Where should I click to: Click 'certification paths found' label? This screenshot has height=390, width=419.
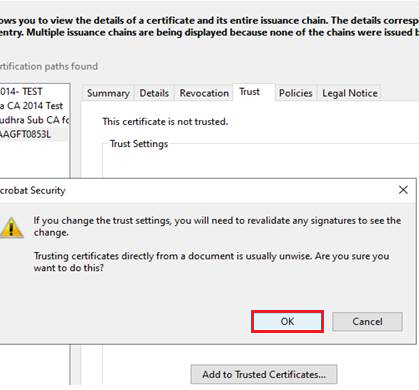pos(49,66)
